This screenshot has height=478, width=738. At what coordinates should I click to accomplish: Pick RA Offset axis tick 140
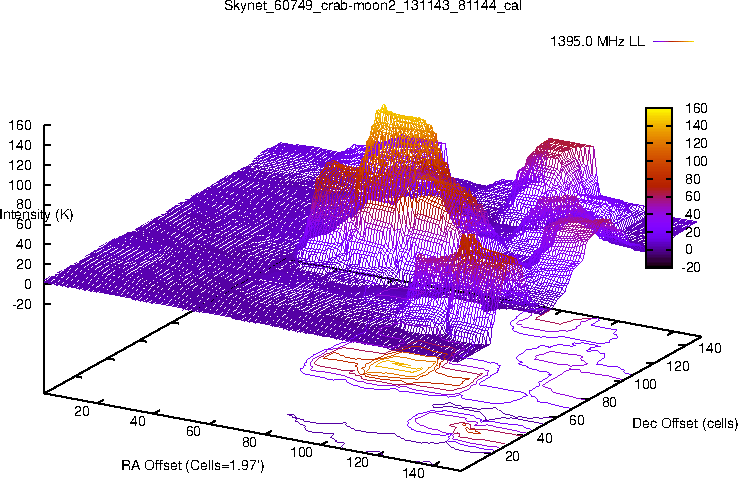(x=414, y=472)
